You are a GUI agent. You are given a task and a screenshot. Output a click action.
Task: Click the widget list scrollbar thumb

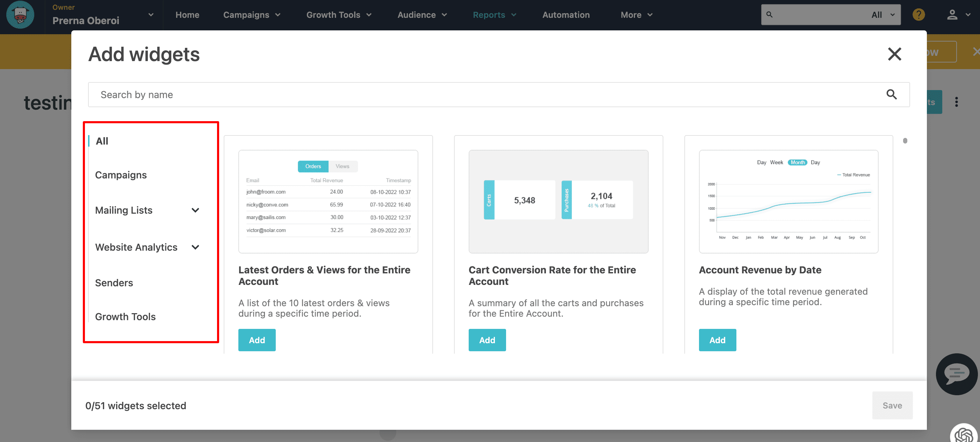click(x=905, y=141)
